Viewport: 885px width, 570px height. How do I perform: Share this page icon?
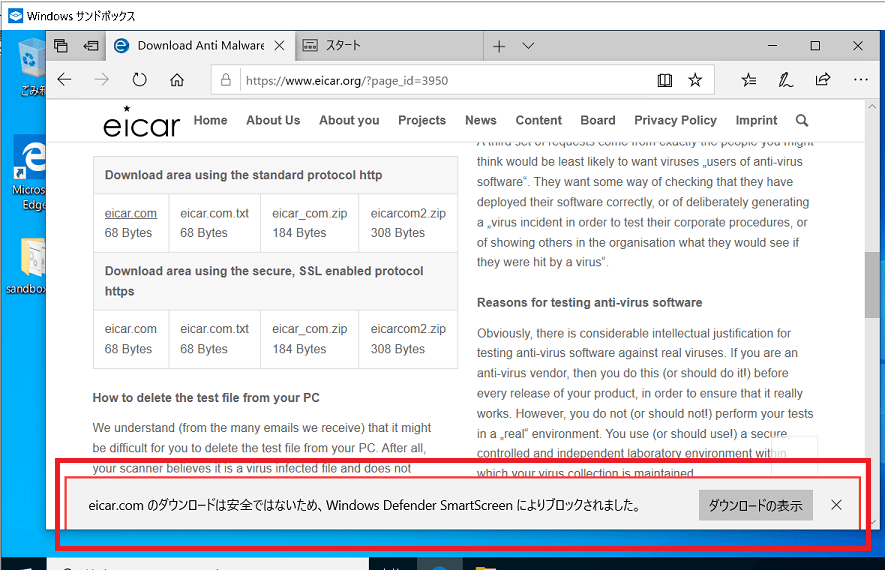(823, 80)
